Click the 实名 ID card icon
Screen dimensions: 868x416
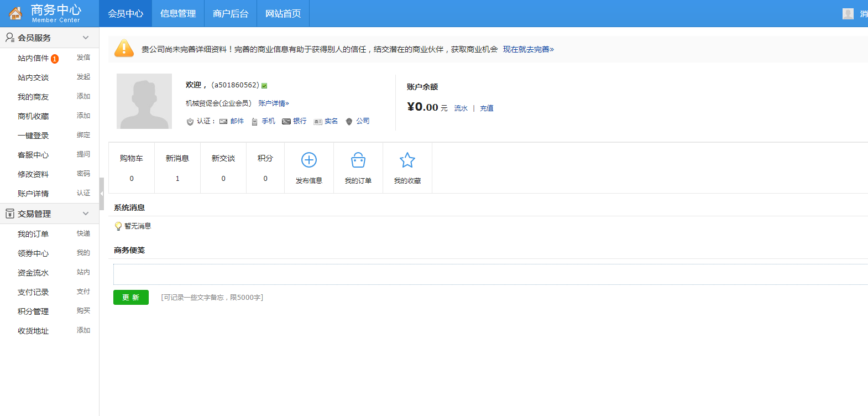click(317, 122)
